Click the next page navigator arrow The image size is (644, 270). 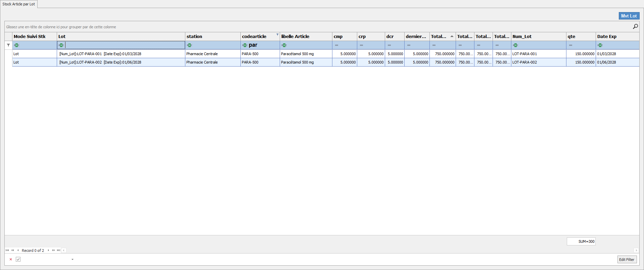tap(53, 250)
